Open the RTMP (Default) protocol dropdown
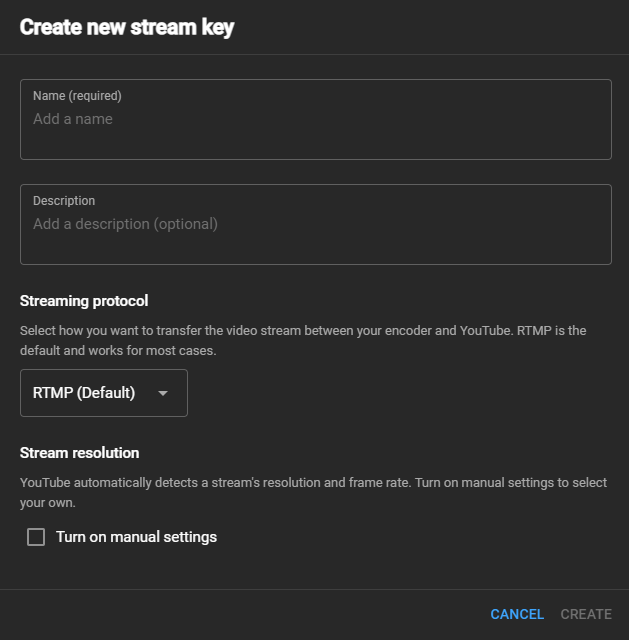Image resolution: width=629 pixels, height=640 pixels. (104, 393)
